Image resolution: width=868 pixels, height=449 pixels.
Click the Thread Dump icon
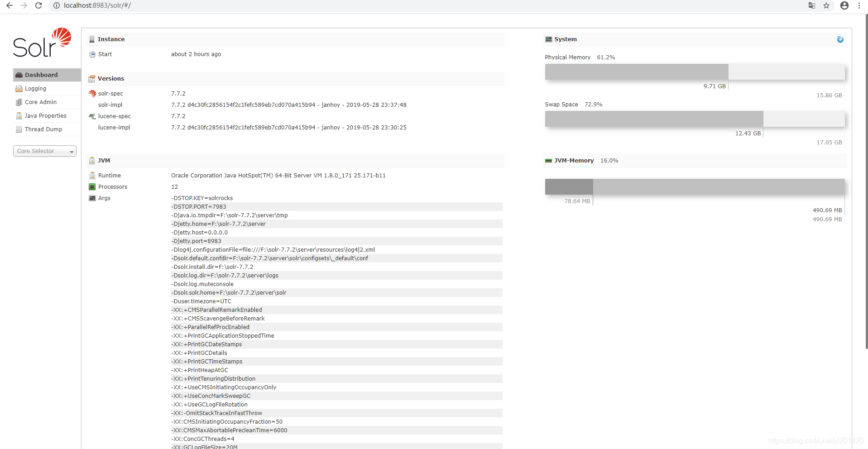[19, 129]
